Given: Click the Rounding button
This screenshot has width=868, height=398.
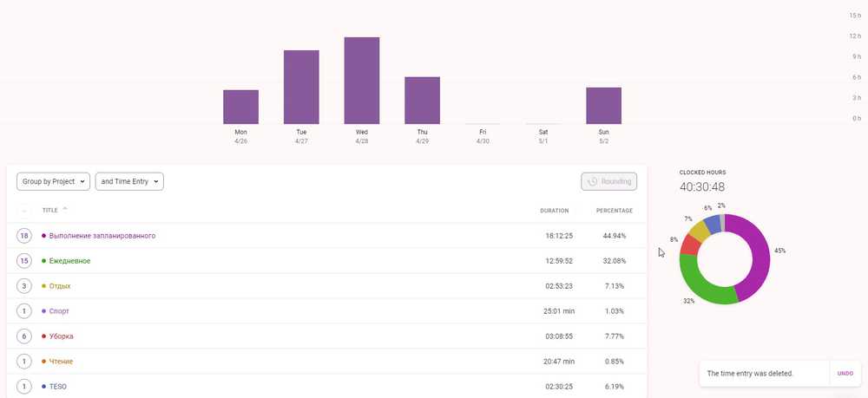Looking at the screenshot, I should (609, 181).
